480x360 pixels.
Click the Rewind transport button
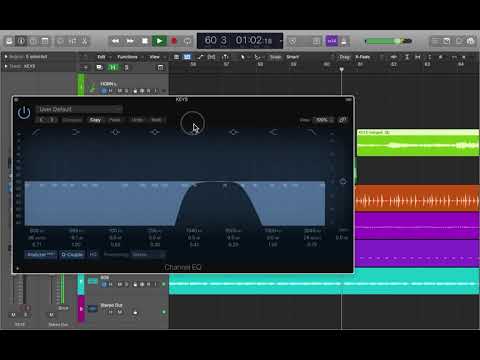pos(115,41)
